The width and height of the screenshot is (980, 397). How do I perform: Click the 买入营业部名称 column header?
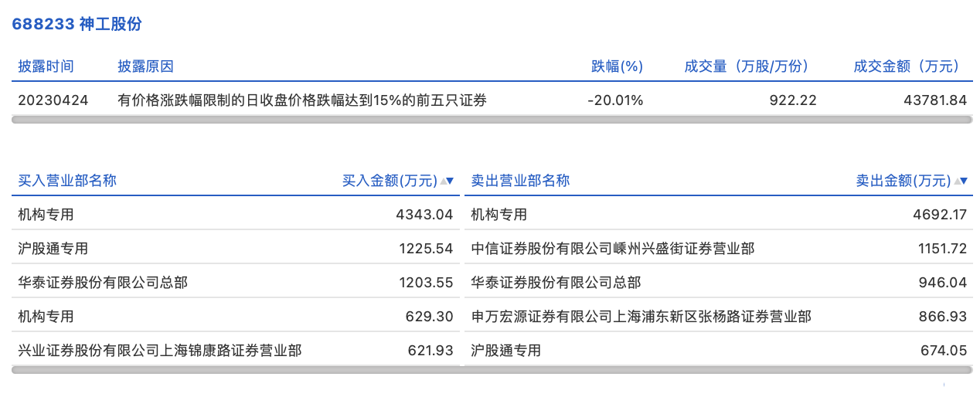point(67,181)
